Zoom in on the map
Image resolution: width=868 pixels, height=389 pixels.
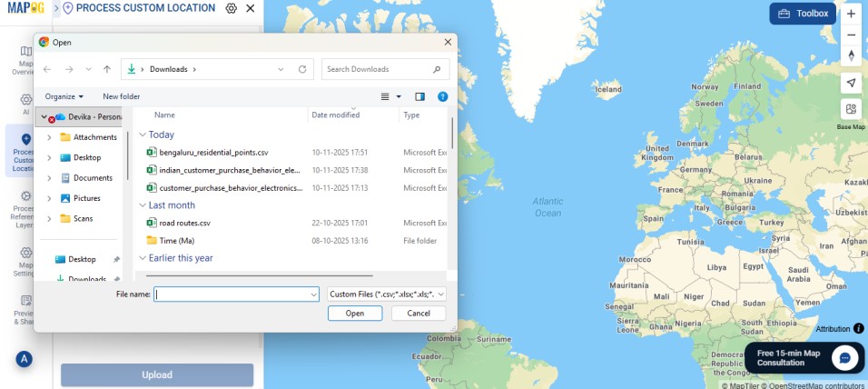click(x=851, y=14)
